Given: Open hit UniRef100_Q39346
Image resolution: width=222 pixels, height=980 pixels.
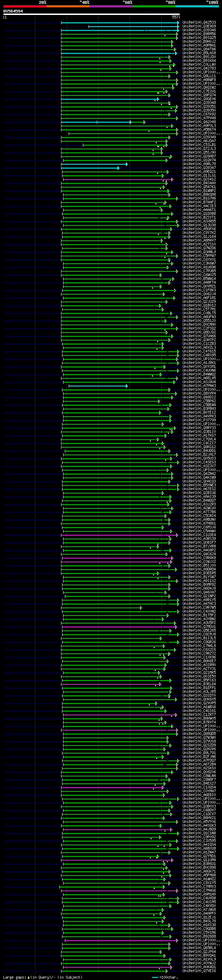Looking at the screenshot, I should (199, 30).
